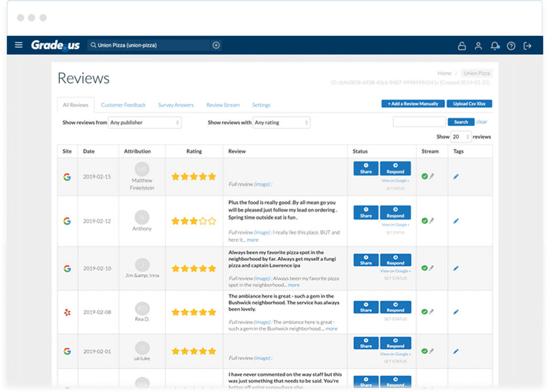The height and width of the screenshot is (392, 548).
Task: Open the hamburger menu in header
Action: [19, 45]
